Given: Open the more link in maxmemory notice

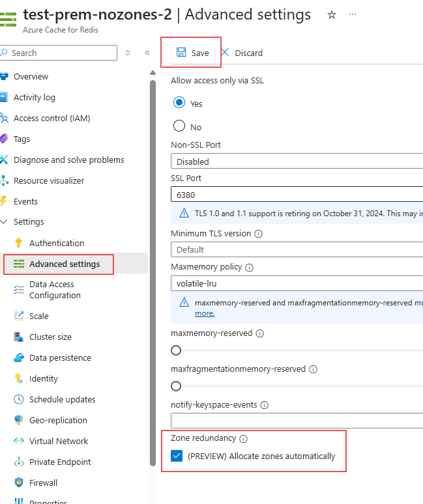Looking at the screenshot, I should (205, 314).
